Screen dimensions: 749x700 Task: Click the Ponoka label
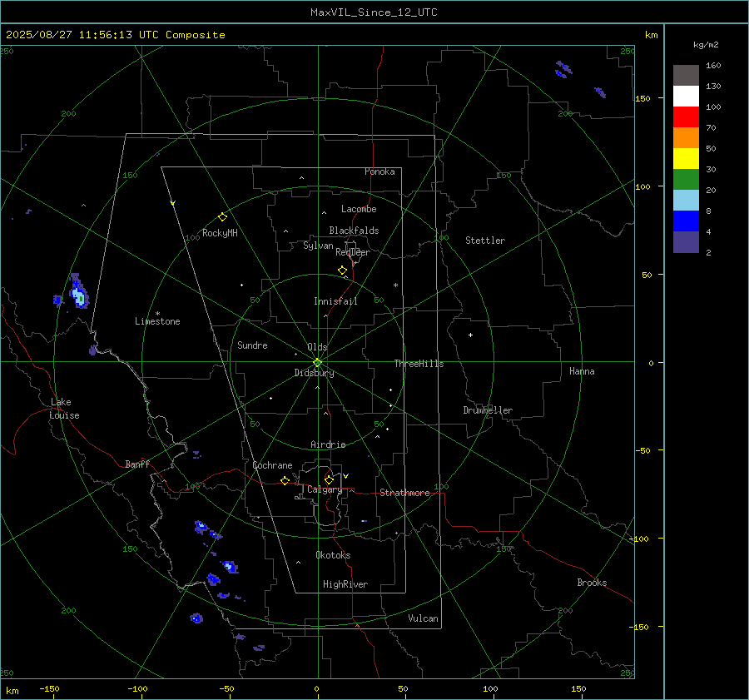379,171
